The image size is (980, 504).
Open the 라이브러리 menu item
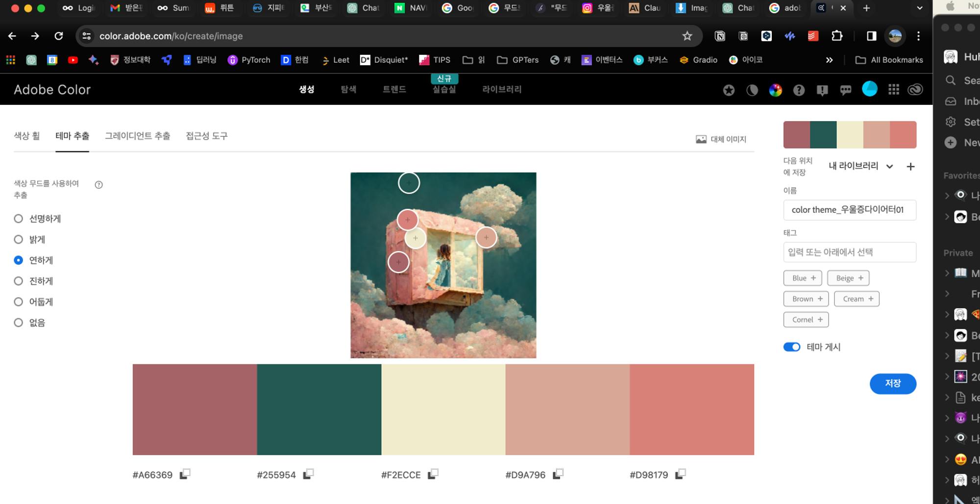click(502, 89)
